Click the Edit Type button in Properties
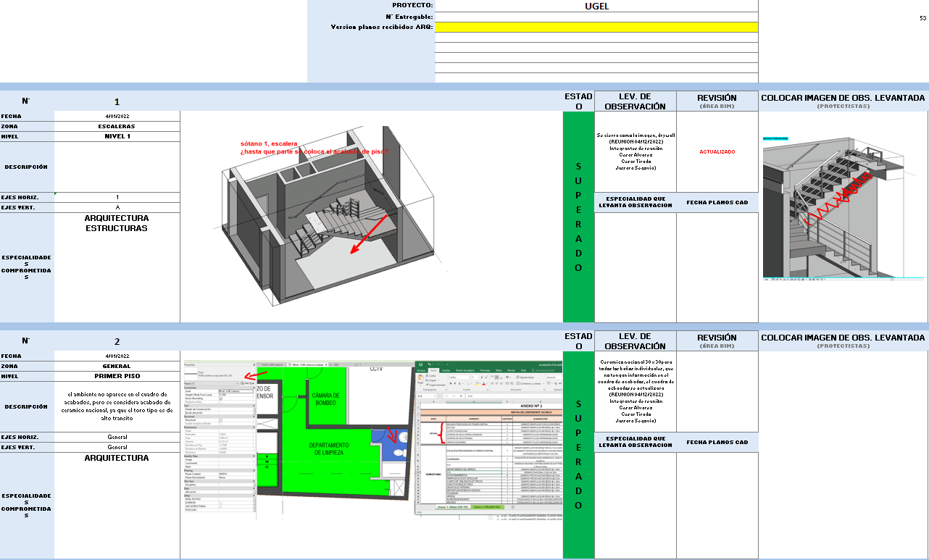929x560 pixels. pos(248,383)
